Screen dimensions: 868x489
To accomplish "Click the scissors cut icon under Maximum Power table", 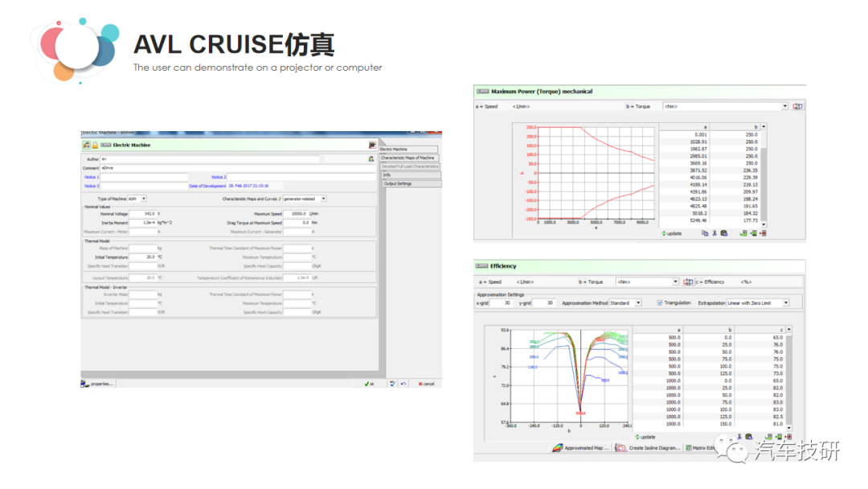I will coord(714,233).
